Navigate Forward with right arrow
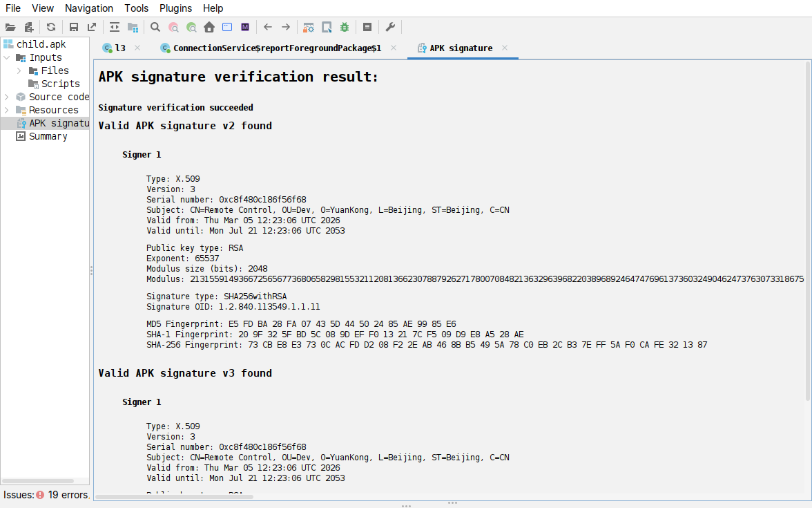This screenshot has height=508, width=812. click(x=286, y=27)
